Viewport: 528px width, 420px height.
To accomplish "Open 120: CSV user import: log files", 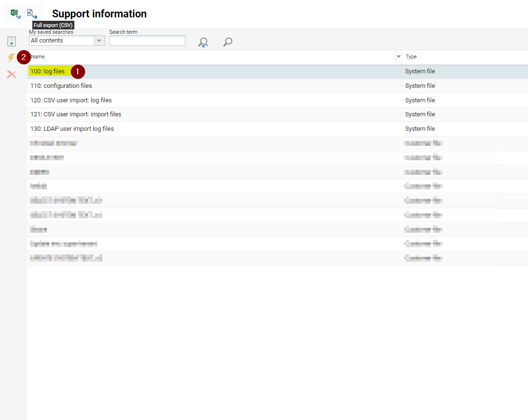I will click(70, 100).
